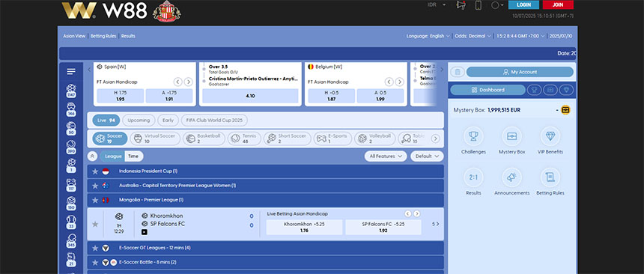644x274 pixels.
Task: Select the Live 94 tab
Action: pyautogui.click(x=106, y=121)
